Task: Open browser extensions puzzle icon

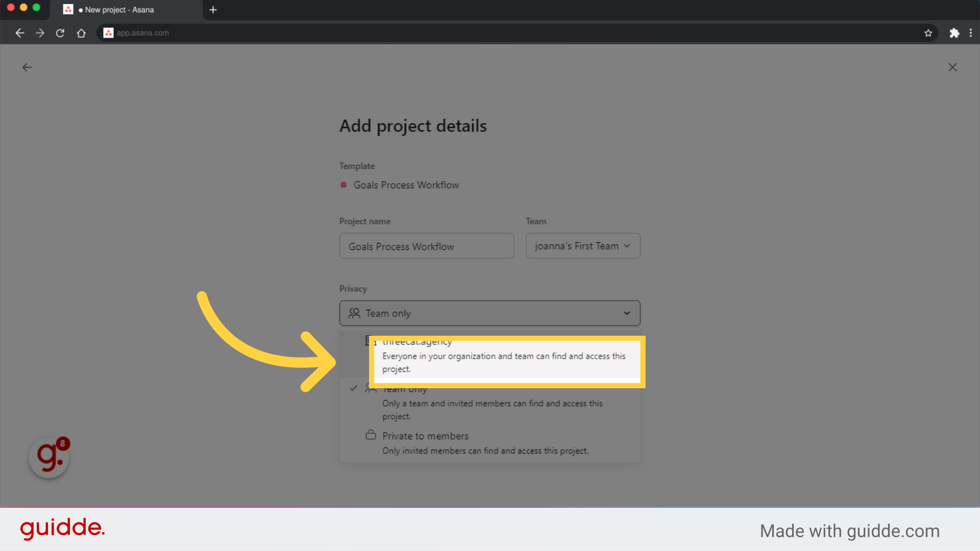Action: 954,33
